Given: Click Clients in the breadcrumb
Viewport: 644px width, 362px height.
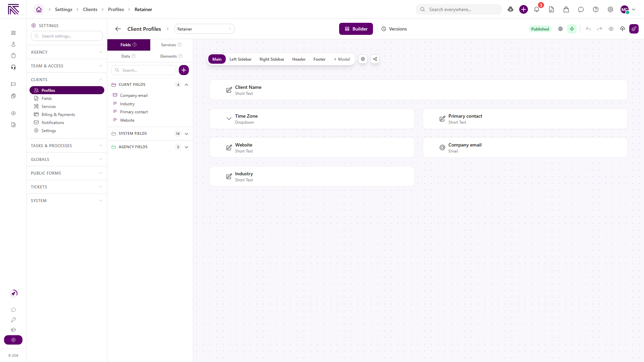Looking at the screenshot, I should tap(90, 9).
